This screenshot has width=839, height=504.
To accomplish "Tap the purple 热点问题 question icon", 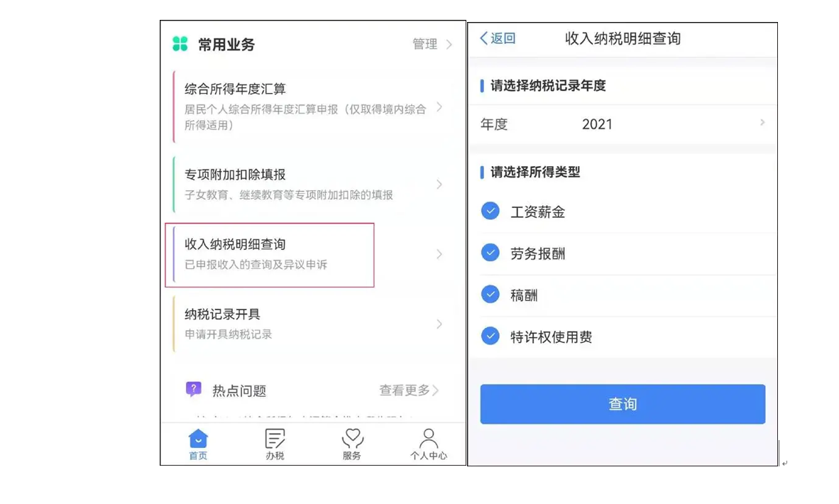I will (x=194, y=389).
